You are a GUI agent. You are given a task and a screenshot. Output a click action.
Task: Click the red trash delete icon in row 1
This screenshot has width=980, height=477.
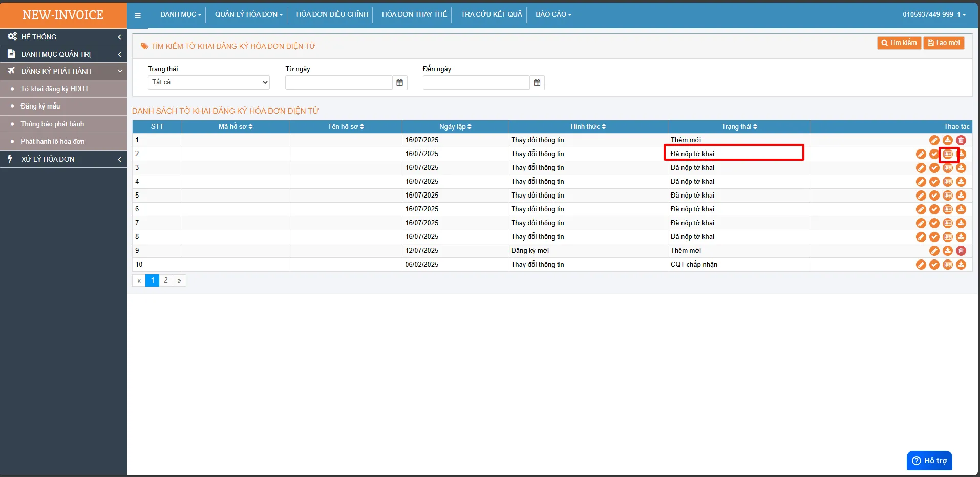click(x=961, y=140)
